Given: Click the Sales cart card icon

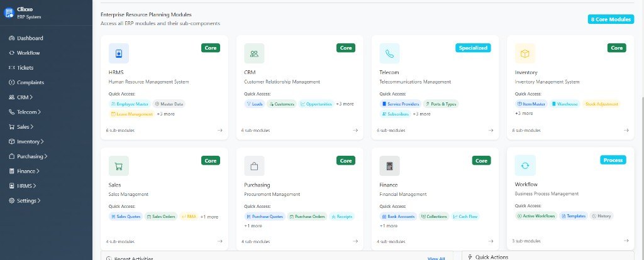Looking at the screenshot, I should click(x=119, y=166).
